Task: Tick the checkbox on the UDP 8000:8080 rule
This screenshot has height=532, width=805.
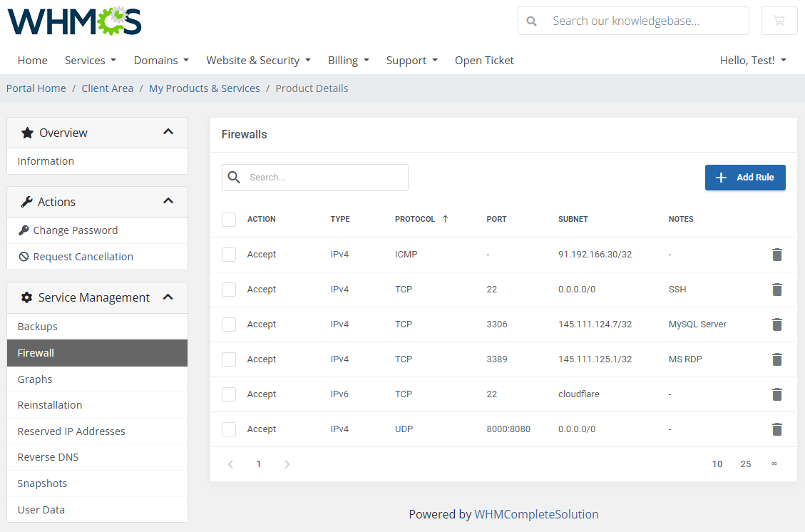Action: pos(229,429)
